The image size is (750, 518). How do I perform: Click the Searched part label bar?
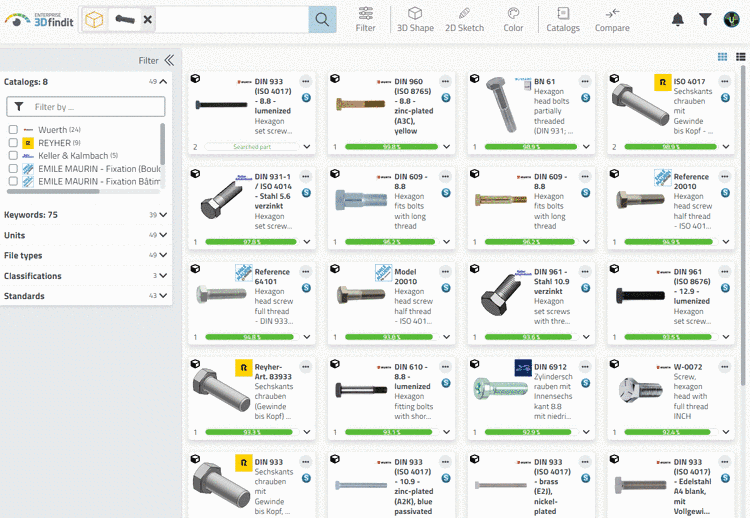(252, 147)
